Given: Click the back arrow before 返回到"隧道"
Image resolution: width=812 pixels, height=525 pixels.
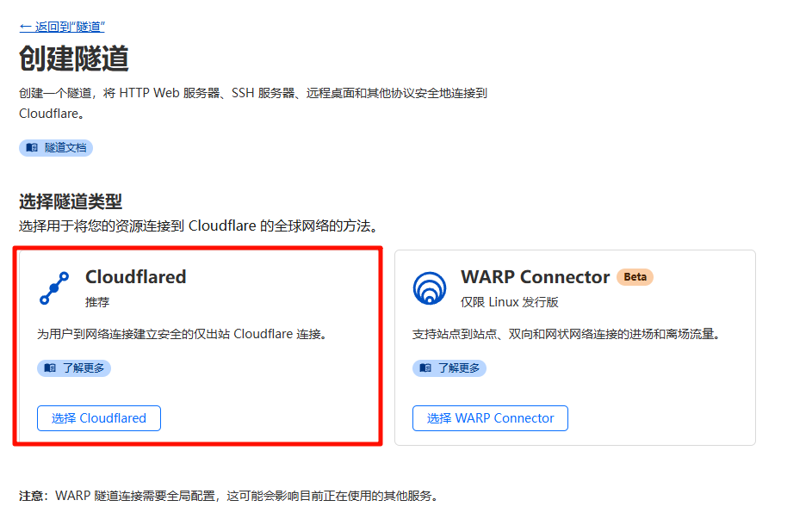Looking at the screenshot, I should pos(26,27).
